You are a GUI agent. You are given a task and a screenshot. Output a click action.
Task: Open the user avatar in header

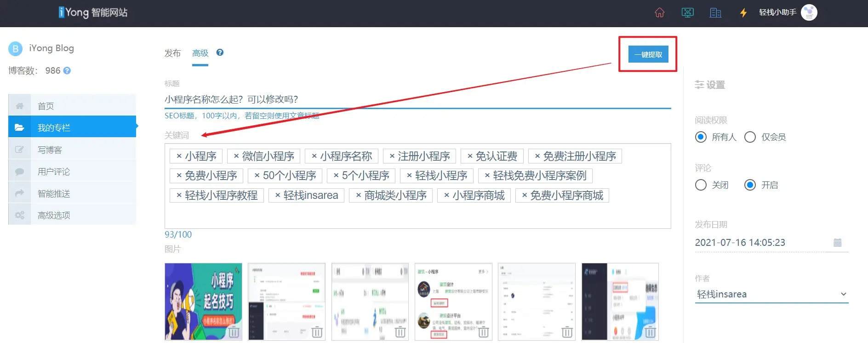(x=809, y=12)
